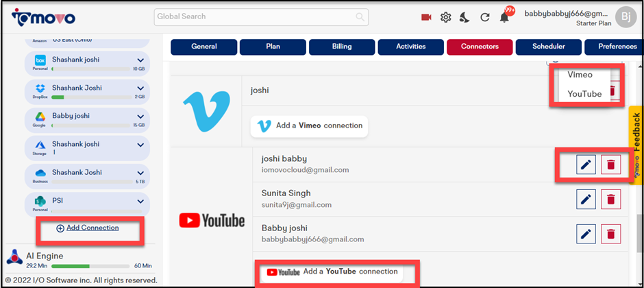Click the red video camera icon
644x288 pixels.
(x=426, y=17)
